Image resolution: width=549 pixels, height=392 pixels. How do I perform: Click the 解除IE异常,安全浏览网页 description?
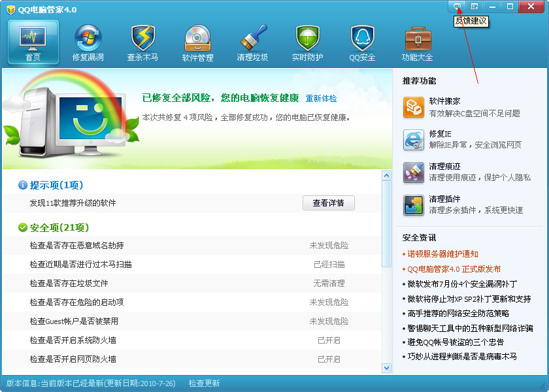click(475, 145)
